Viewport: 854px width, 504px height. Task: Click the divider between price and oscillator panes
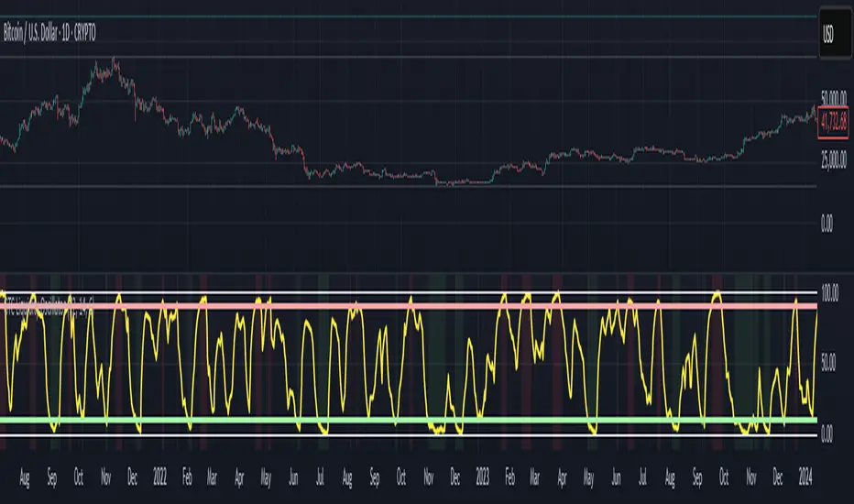pos(412,272)
